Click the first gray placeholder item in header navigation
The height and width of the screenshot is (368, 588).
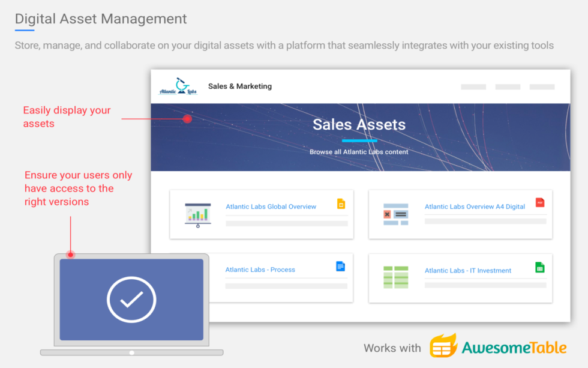pos(473,87)
